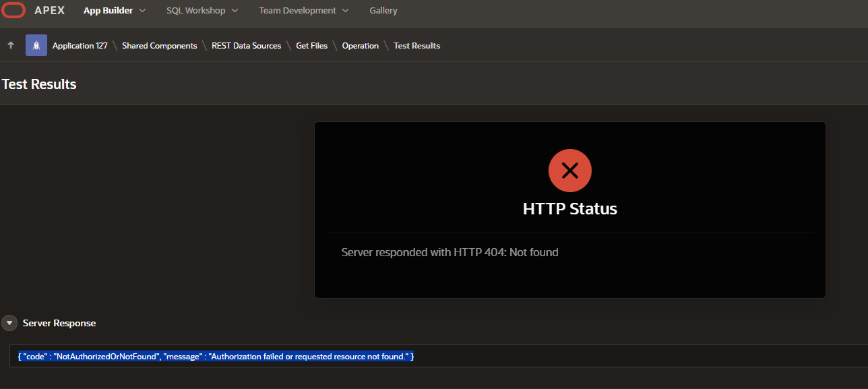Click the Server Response section label
868x389 pixels.
[59, 323]
